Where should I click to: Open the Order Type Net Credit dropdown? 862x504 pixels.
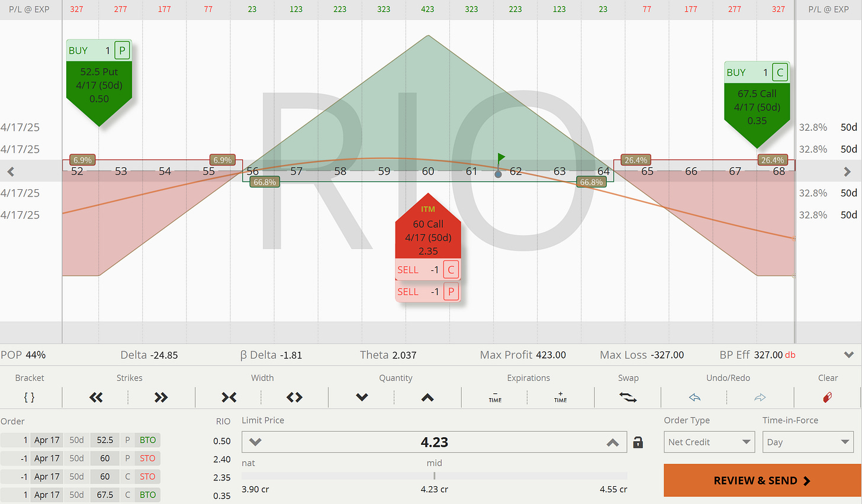(709, 442)
